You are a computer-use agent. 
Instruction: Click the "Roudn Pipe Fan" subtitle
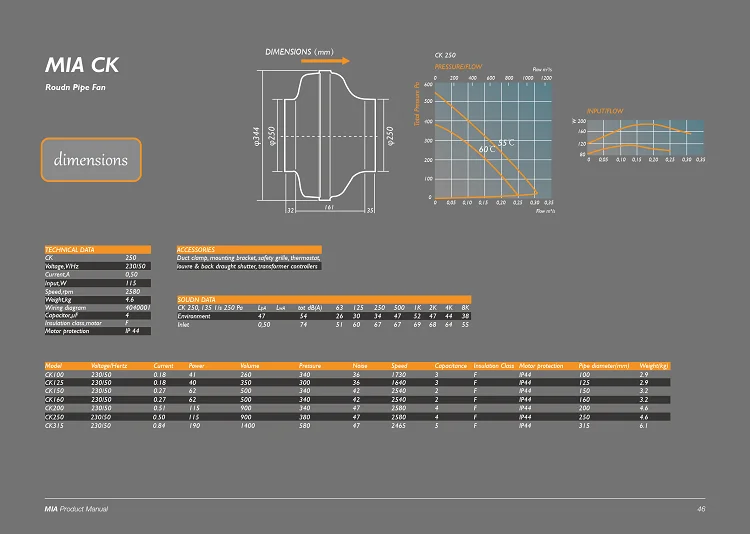coord(75,87)
